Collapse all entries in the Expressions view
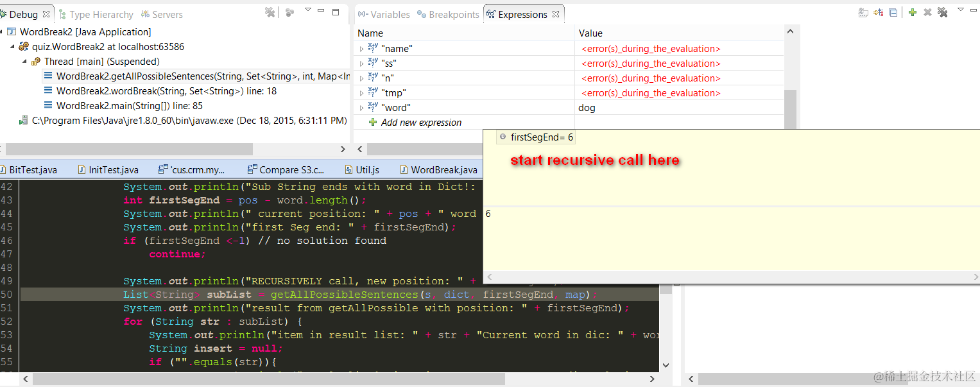This screenshot has height=387, width=980. coord(893,12)
